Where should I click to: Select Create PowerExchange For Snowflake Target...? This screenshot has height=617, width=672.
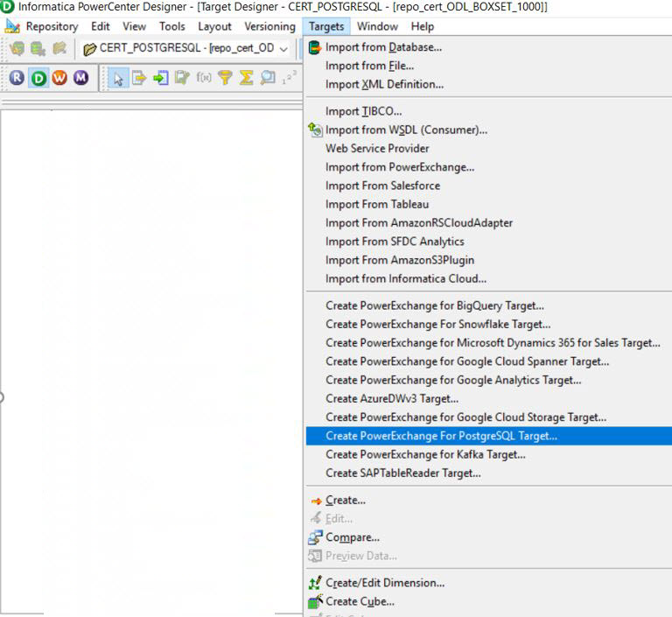pyautogui.click(x=437, y=325)
